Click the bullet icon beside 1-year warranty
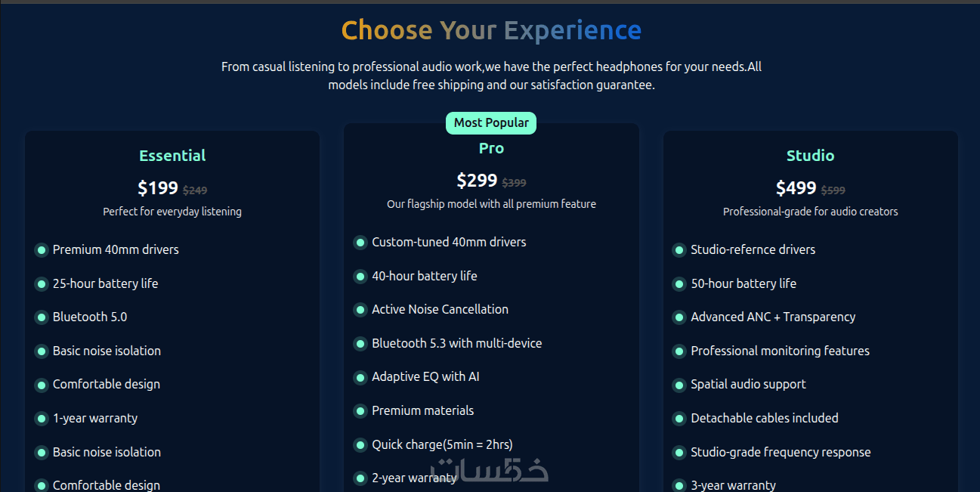The width and height of the screenshot is (980, 492). (x=42, y=419)
